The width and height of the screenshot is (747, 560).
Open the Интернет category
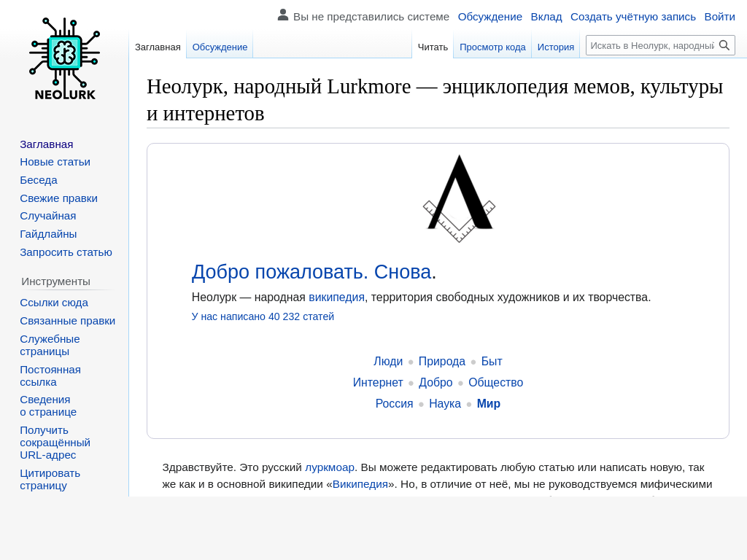(x=378, y=382)
